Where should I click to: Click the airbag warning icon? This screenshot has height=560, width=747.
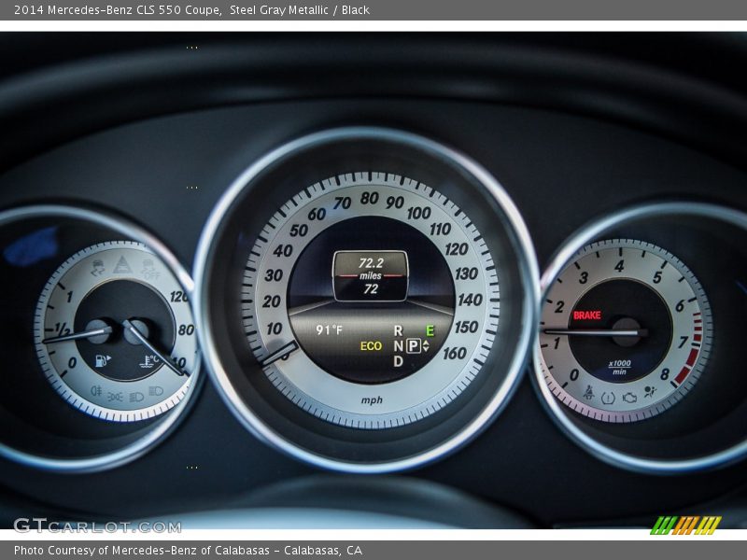click(x=650, y=392)
